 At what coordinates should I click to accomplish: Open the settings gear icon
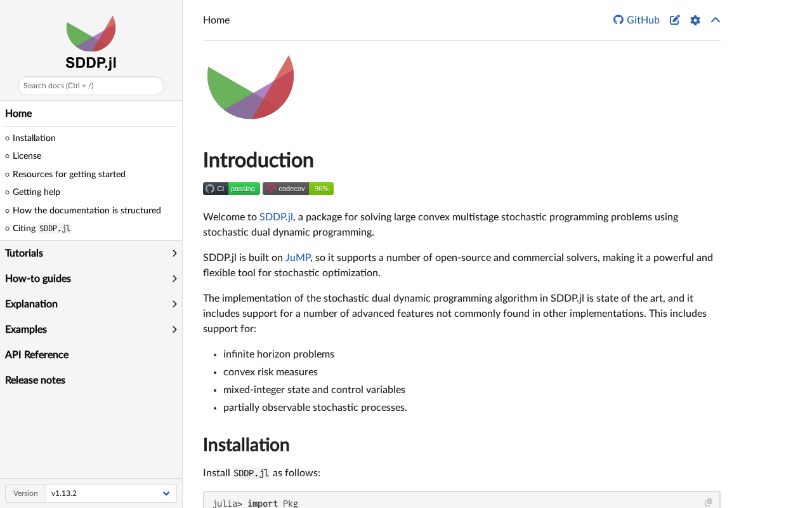tap(695, 20)
